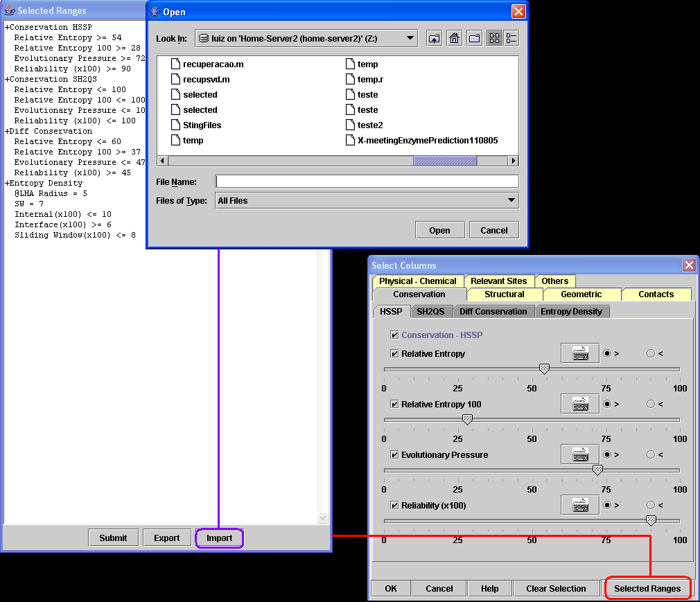
Task: Select less-than radio for Reliability (x100)
Action: click(651, 505)
